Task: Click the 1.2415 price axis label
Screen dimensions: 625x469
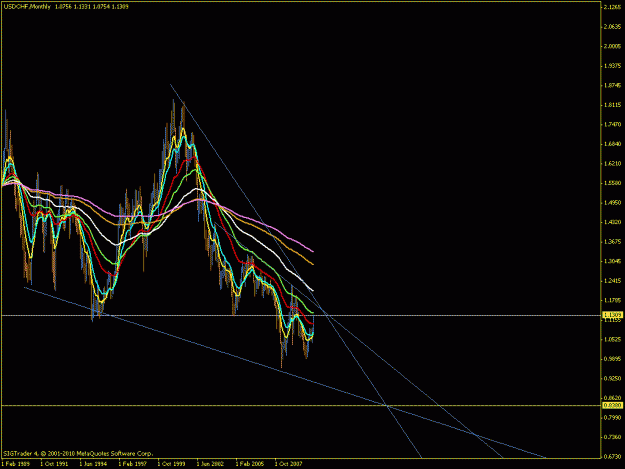Action: [x=613, y=281]
